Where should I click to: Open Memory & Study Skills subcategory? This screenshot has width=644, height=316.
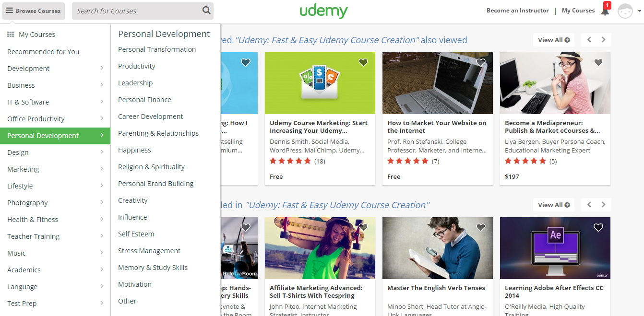(153, 268)
